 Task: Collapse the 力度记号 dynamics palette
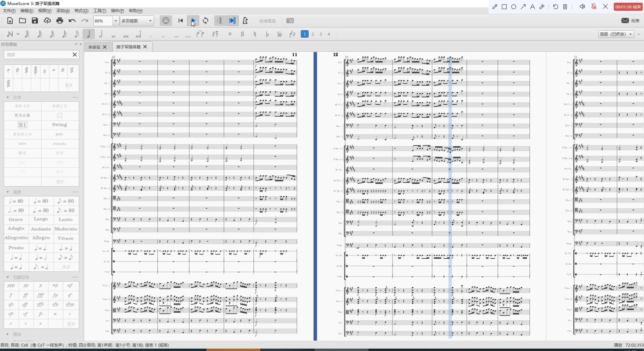click(8, 277)
